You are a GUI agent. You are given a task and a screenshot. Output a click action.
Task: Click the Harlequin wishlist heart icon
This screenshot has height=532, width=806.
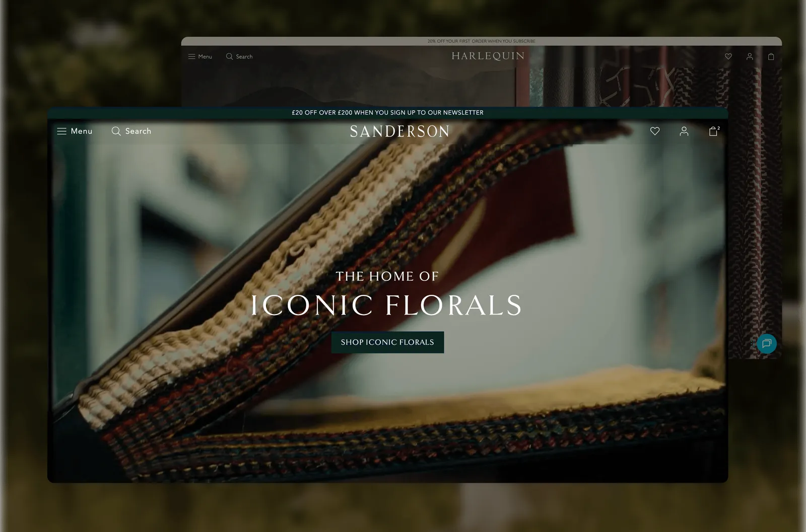click(728, 56)
